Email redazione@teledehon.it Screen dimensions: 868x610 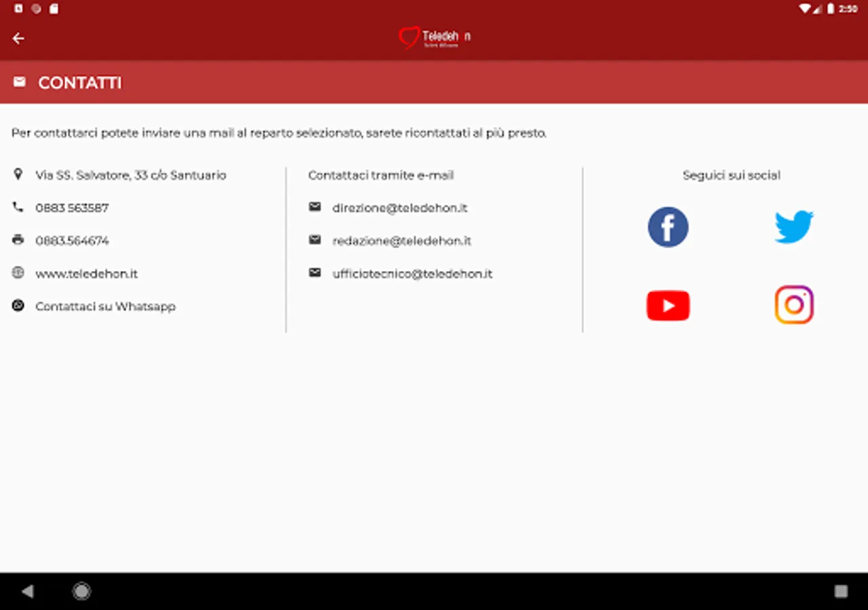tap(402, 241)
